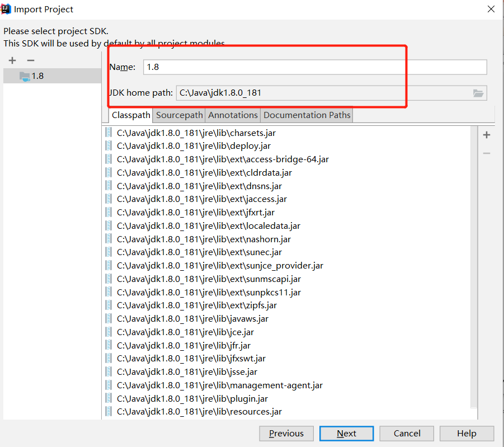Screen dimensions: 504x447
Task: Click jar icon beside sunec.jar
Action: pos(109,252)
